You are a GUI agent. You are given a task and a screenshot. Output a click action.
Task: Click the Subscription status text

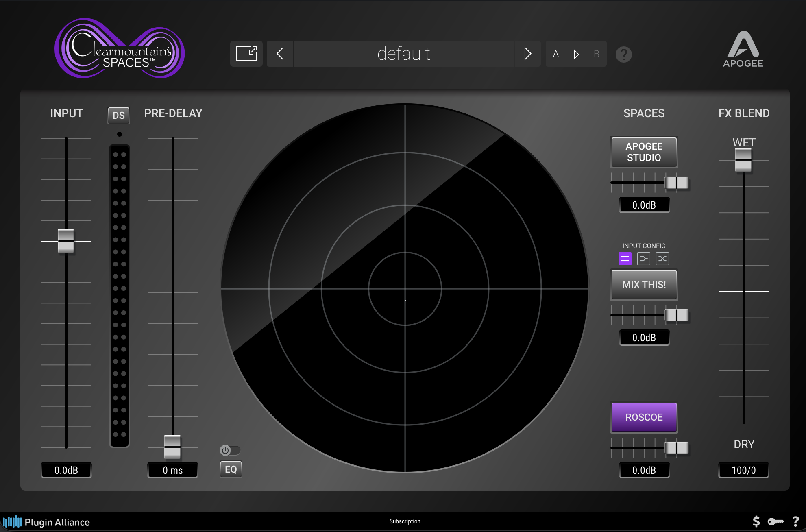click(x=405, y=521)
